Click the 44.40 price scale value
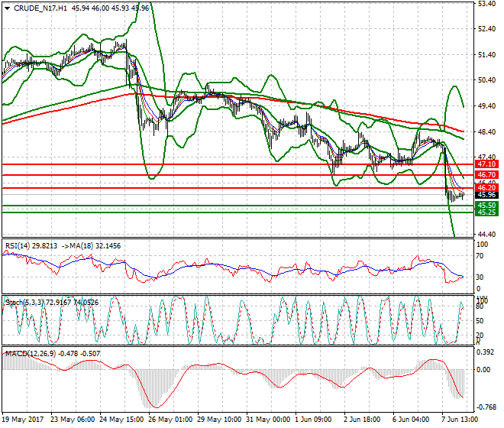This screenshot has height=428, width=504. pos(486,235)
